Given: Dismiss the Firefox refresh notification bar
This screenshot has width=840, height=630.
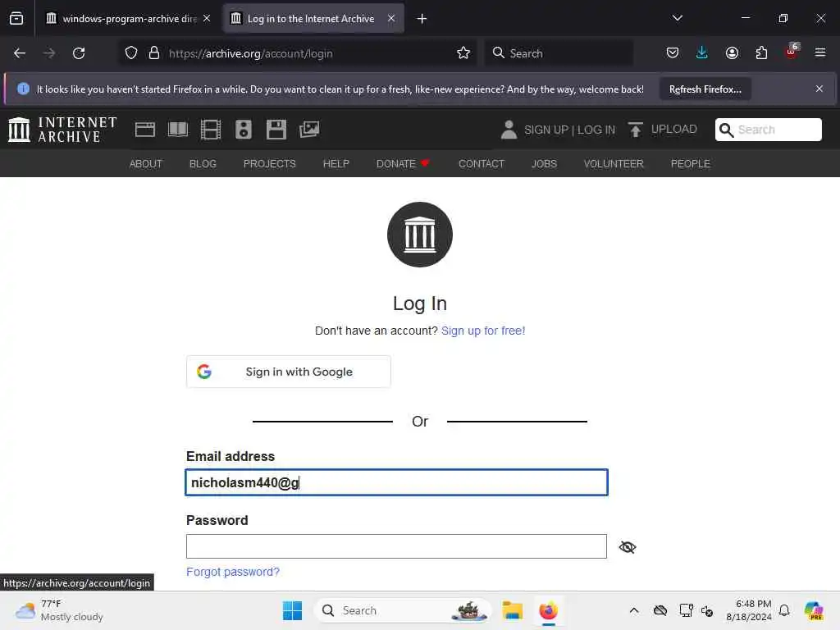Looking at the screenshot, I should [819, 89].
